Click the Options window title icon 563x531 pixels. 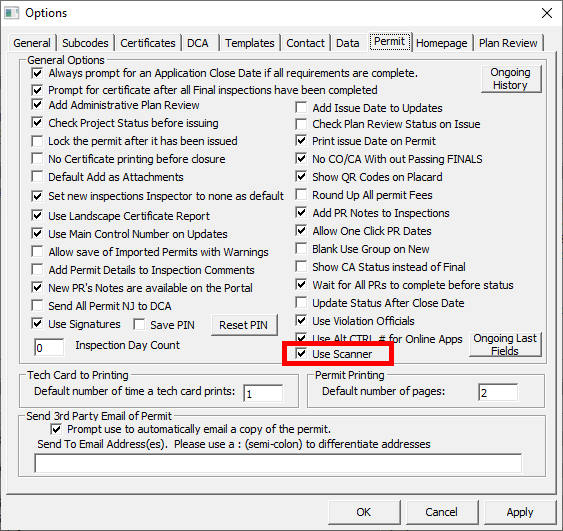point(11,13)
